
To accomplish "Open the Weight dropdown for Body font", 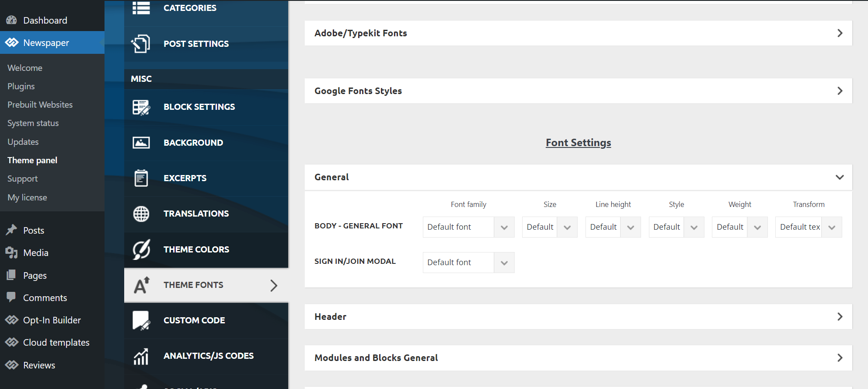I will (739, 227).
